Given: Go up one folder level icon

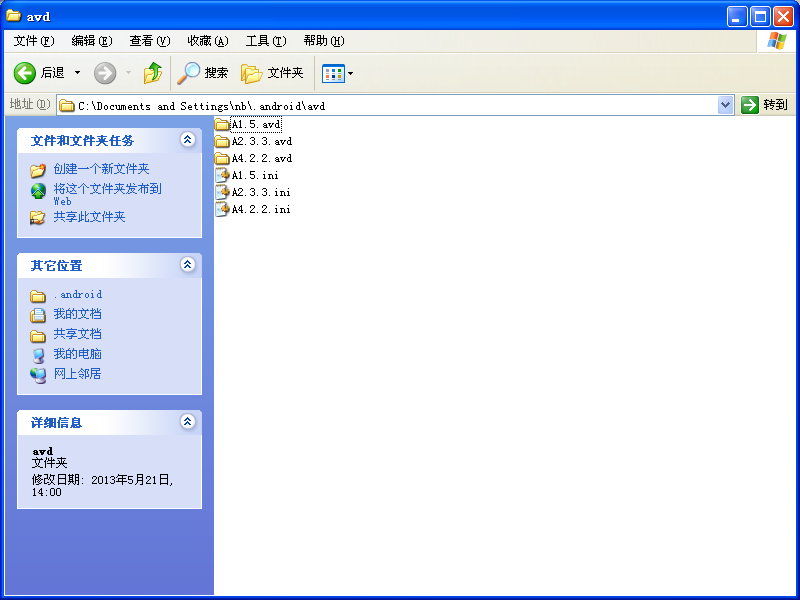Looking at the screenshot, I should [x=152, y=73].
